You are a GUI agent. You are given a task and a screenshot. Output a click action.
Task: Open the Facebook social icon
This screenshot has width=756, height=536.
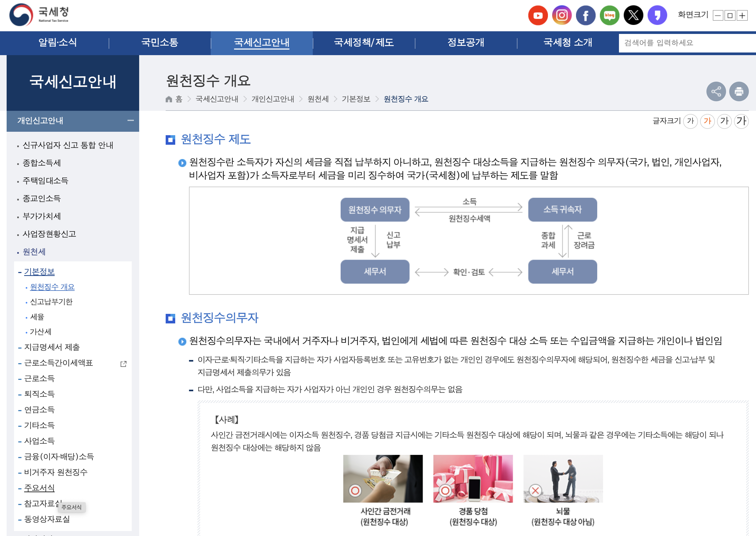coord(585,15)
